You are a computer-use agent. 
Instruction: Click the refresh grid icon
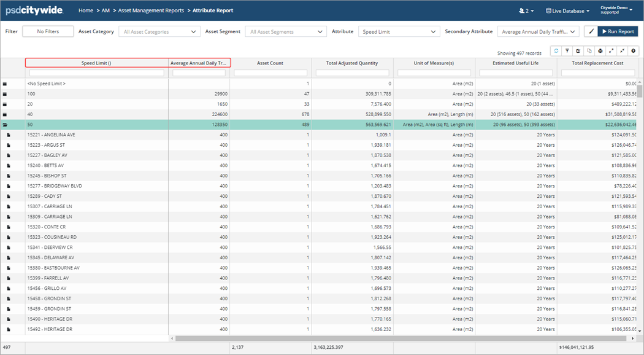pos(556,52)
